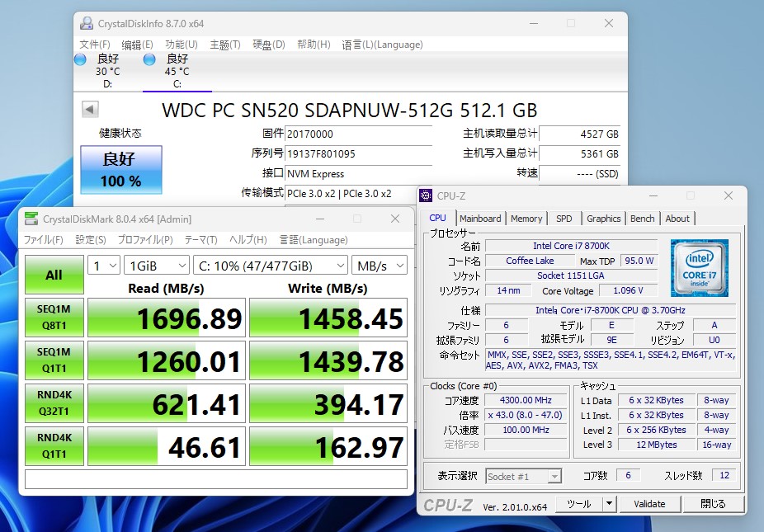This screenshot has width=764, height=532.
Task: Click serial number field 19137F801095
Action: [359, 154]
